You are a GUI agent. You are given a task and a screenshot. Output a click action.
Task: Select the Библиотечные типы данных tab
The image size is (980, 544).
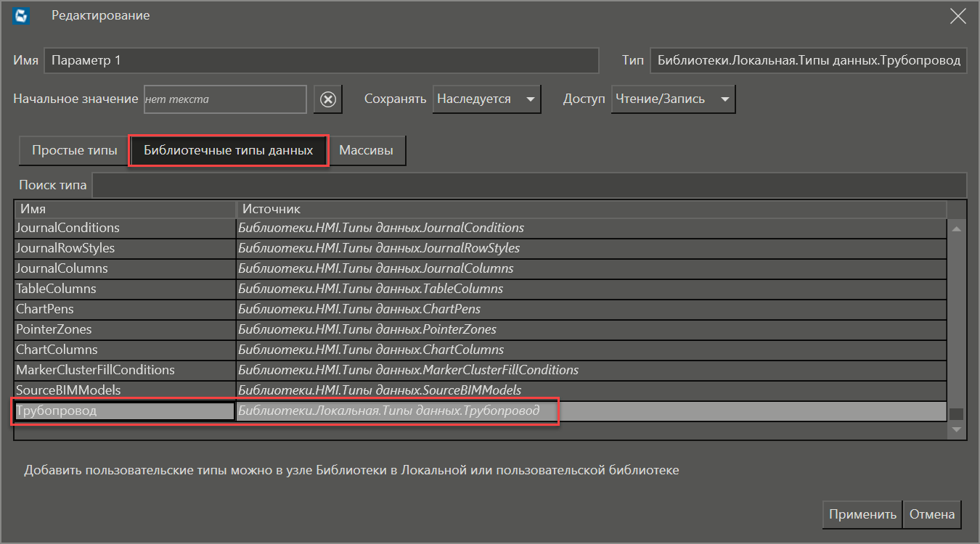click(228, 151)
